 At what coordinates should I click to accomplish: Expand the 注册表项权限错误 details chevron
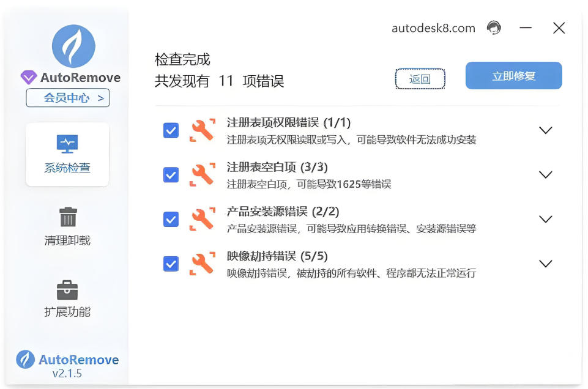[x=545, y=130]
